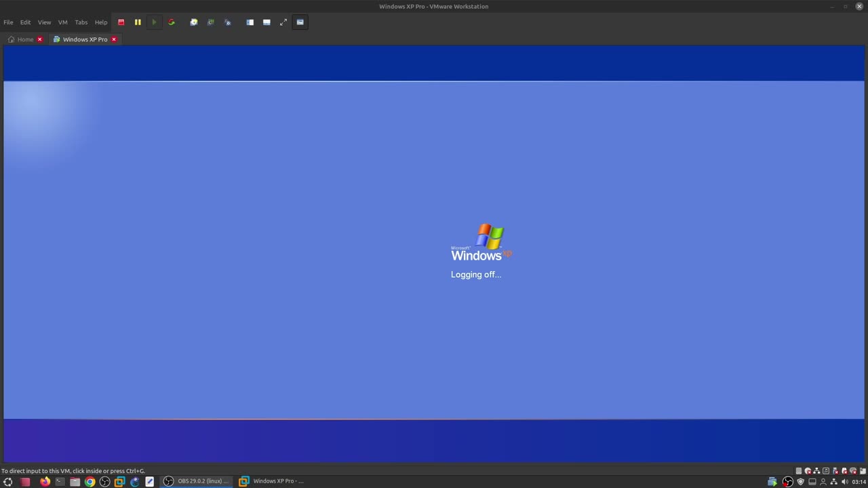Screen dimensions: 868x488
Task: Open the network connections tray icon
Action: pos(834,482)
